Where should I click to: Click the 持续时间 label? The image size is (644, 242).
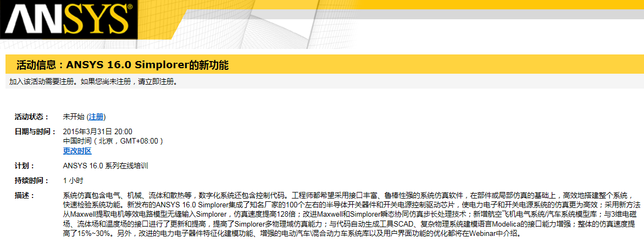click(x=32, y=180)
